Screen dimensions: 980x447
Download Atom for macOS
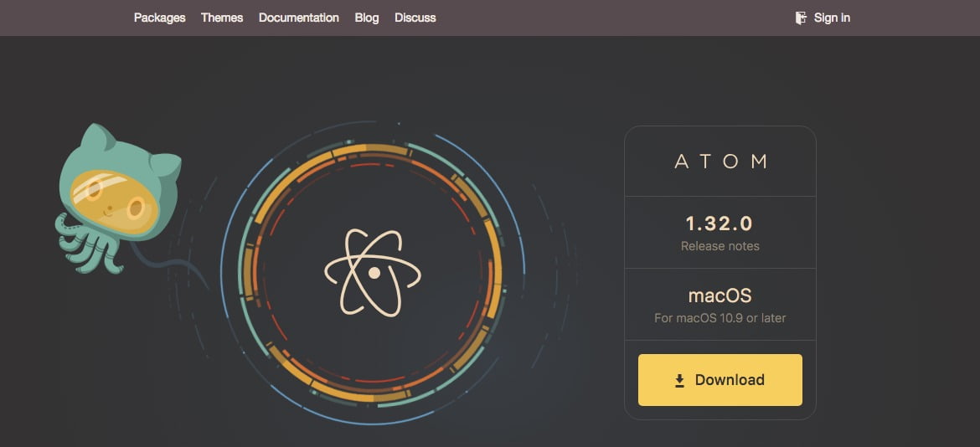(x=720, y=379)
